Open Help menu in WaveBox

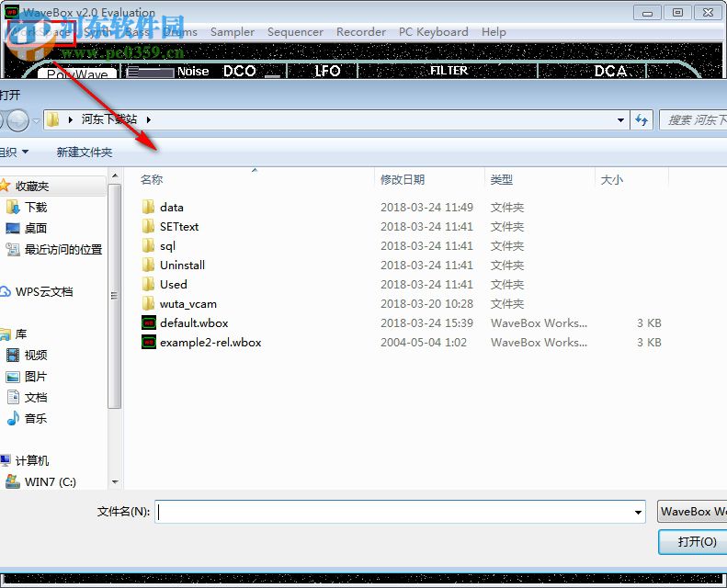point(494,32)
